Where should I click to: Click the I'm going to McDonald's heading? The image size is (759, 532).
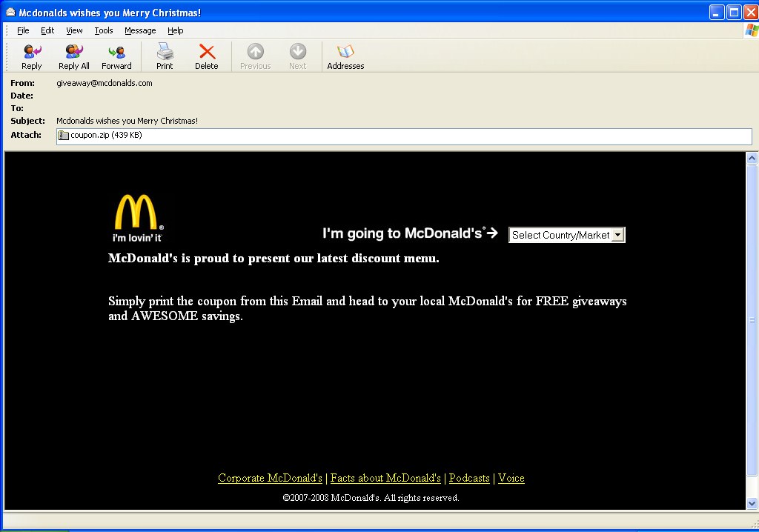[410, 233]
